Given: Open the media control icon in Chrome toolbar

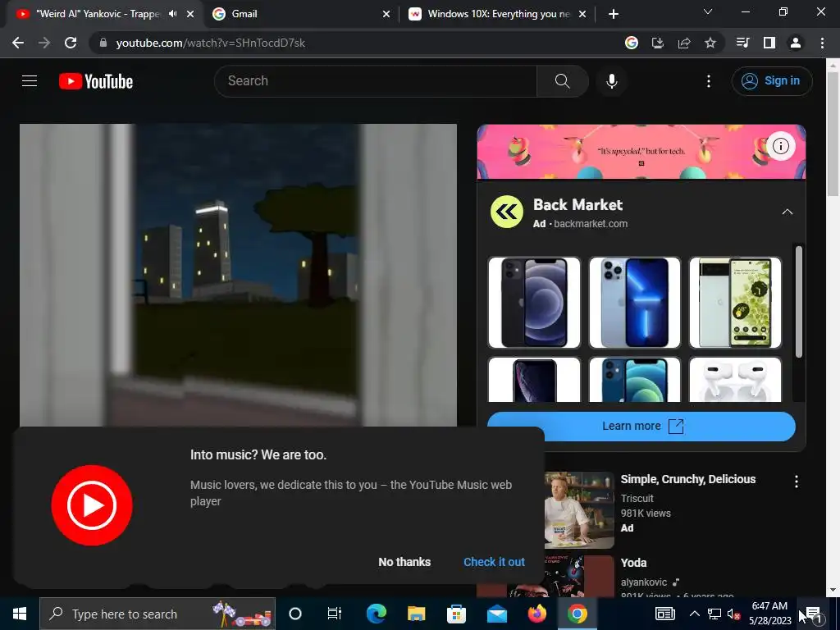Looking at the screenshot, I should point(742,43).
